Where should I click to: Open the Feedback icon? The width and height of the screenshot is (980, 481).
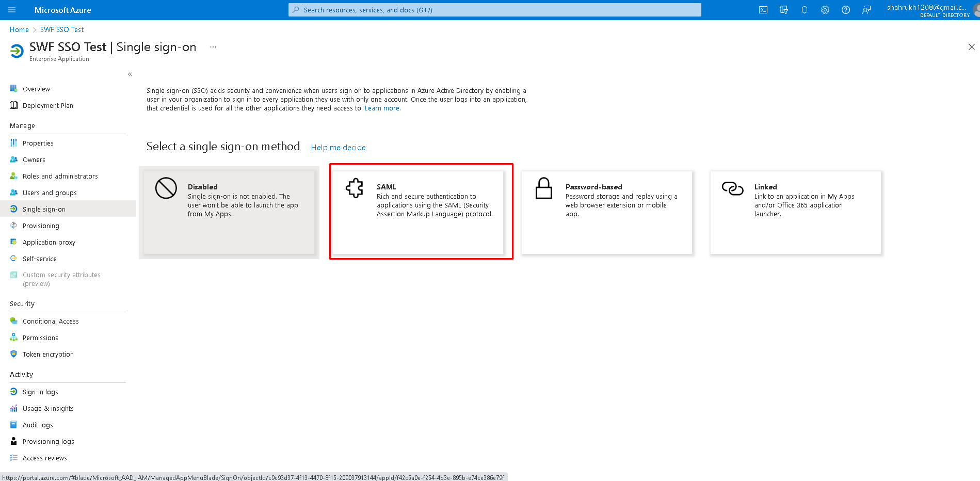(x=866, y=10)
